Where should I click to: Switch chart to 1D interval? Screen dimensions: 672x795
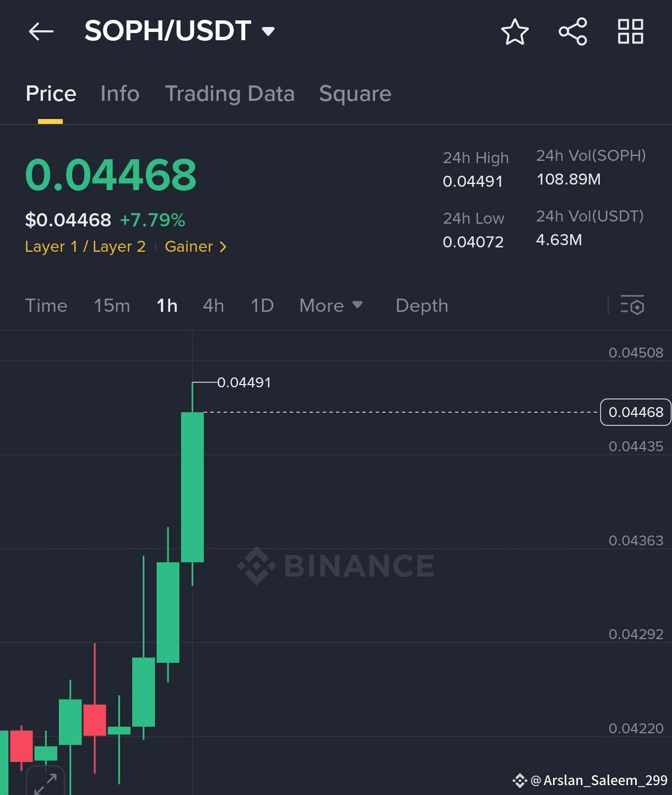[262, 305]
